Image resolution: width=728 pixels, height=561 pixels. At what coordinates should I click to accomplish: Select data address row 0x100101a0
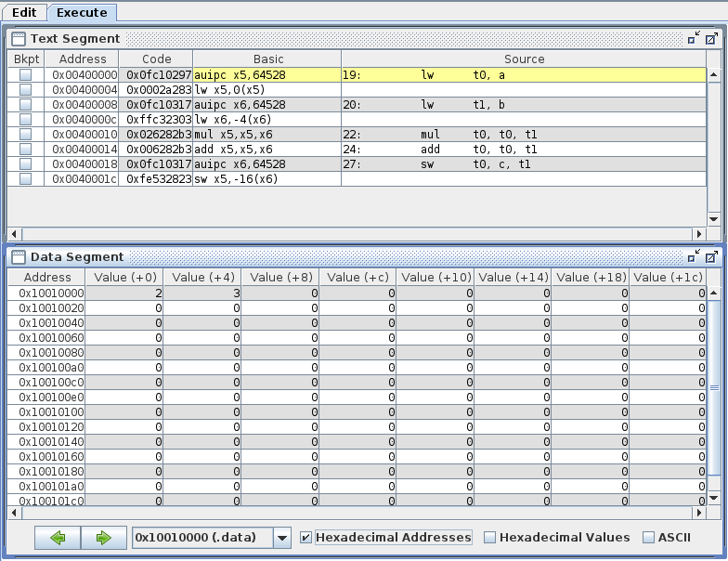click(46, 487)
